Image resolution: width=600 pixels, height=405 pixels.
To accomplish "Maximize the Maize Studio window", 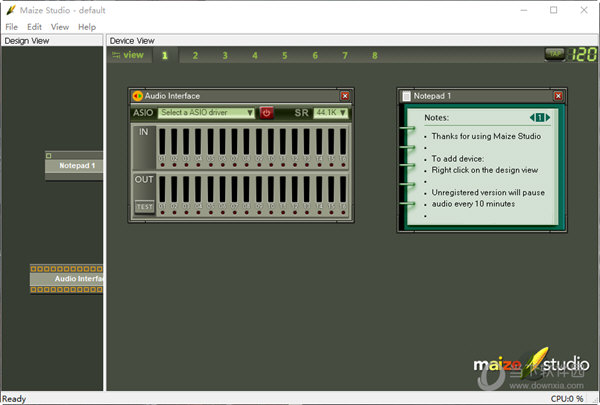I will pyautogui.click(x=554, y=10).
